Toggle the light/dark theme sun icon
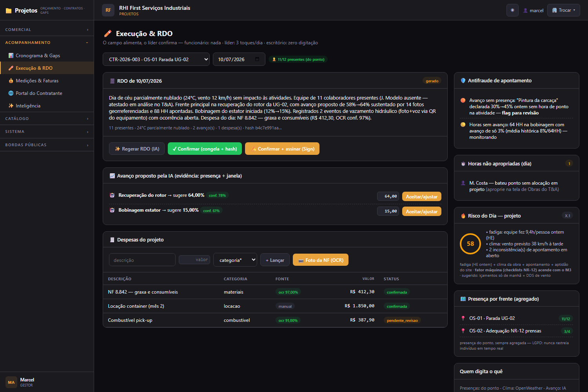The height and width of the screenshot is (392, 588). [512, 10]
